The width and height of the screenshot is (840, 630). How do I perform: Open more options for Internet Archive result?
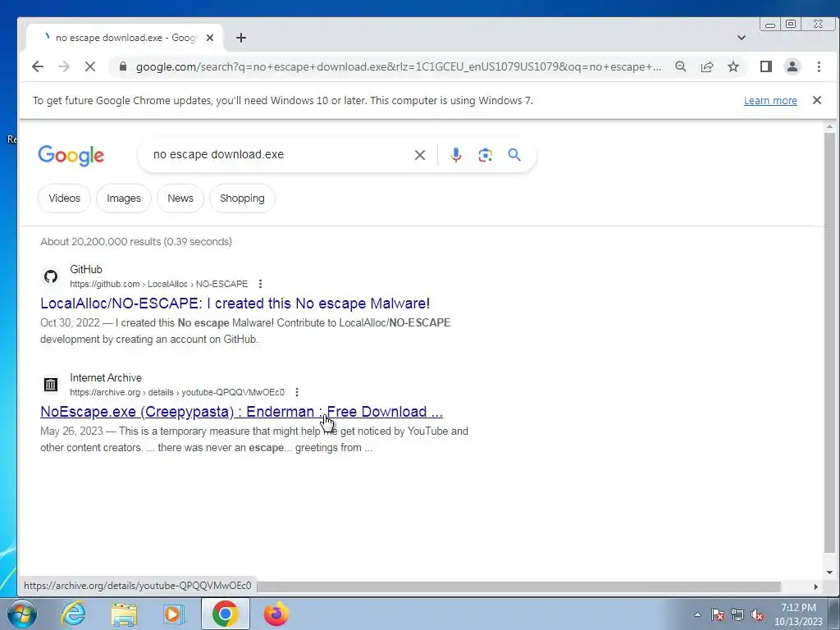[x=297, y=392]
